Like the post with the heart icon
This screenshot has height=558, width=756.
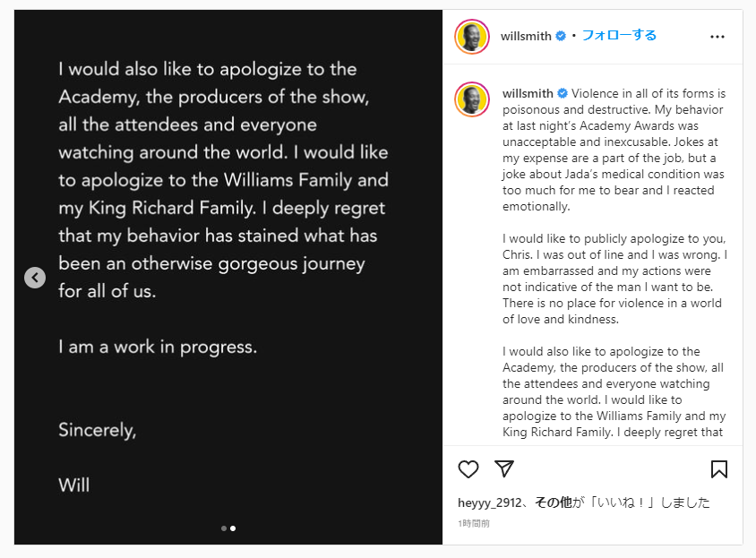click(x=468, y=469)
